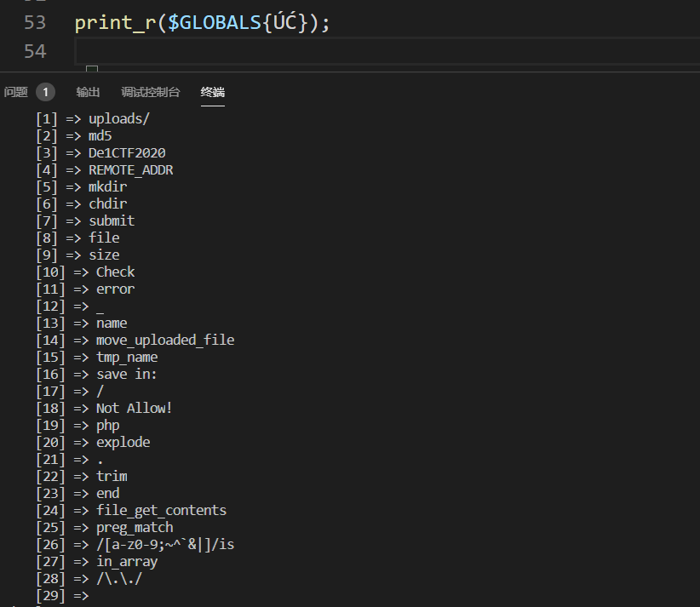This screenshot has height=607, width=700.
Task: Click terminal output 'move_uploaded_file'
Action: 165,340
